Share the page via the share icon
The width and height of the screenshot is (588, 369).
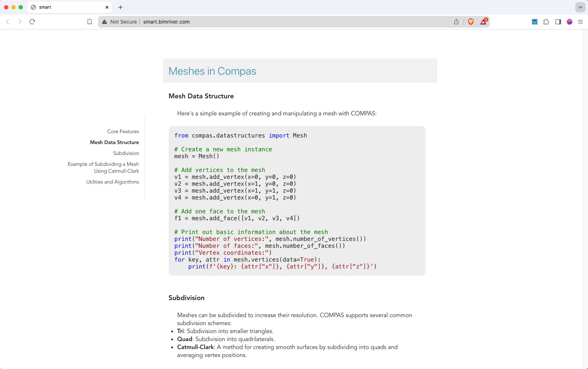(x=456, y=22)
